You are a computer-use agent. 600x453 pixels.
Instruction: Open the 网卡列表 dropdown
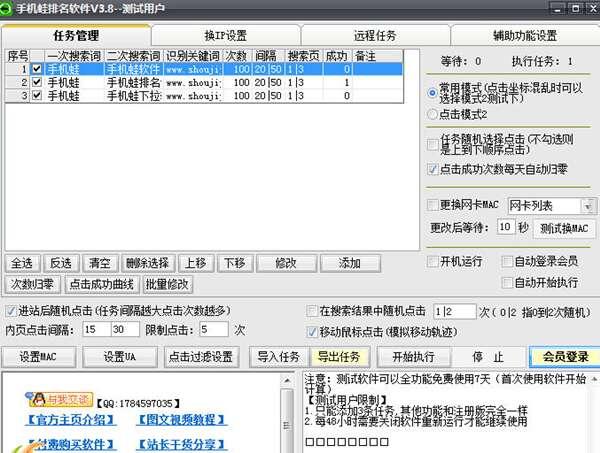(550, 206)
